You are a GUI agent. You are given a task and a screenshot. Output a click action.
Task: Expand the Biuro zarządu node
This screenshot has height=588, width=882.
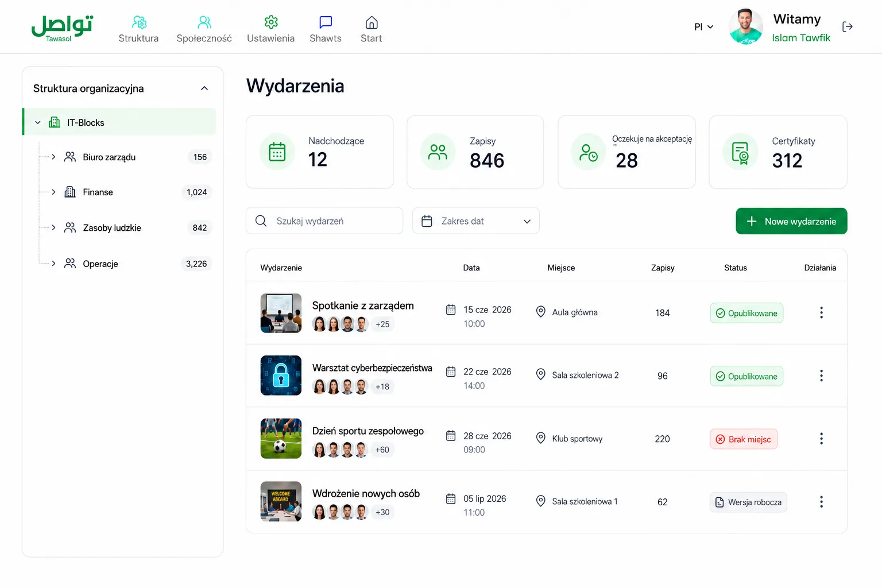[x=53, y=157]
